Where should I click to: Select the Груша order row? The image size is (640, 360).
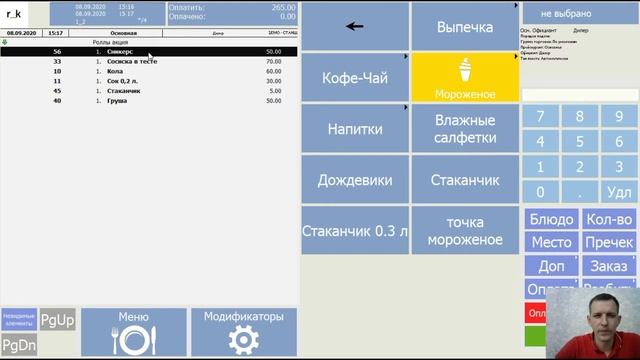(149, 100)
